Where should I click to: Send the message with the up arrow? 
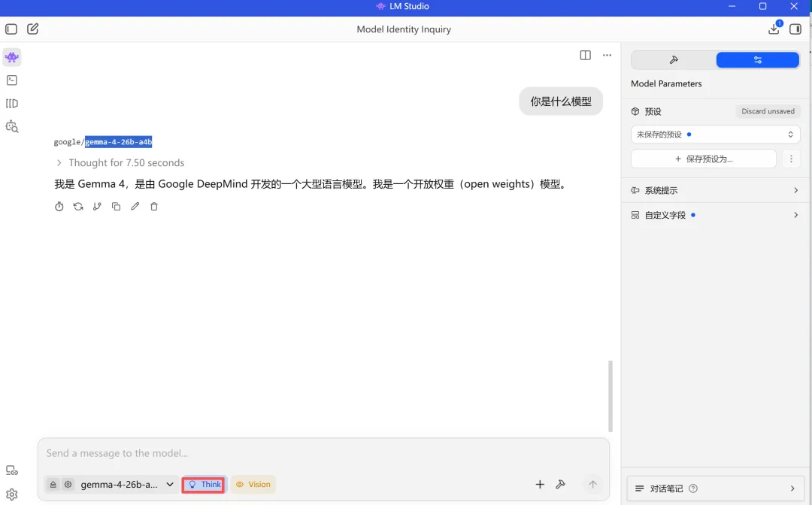coord(593,484)
